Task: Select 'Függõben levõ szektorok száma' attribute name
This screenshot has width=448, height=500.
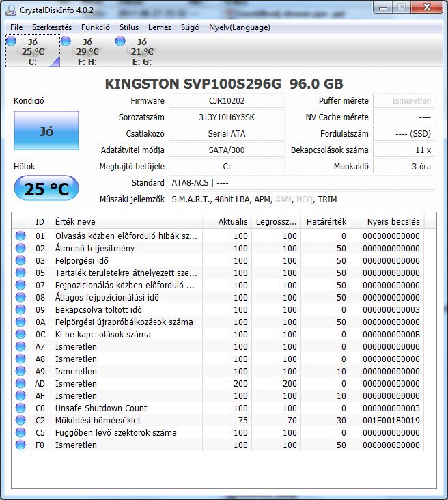Action: [x=115, y=432]
